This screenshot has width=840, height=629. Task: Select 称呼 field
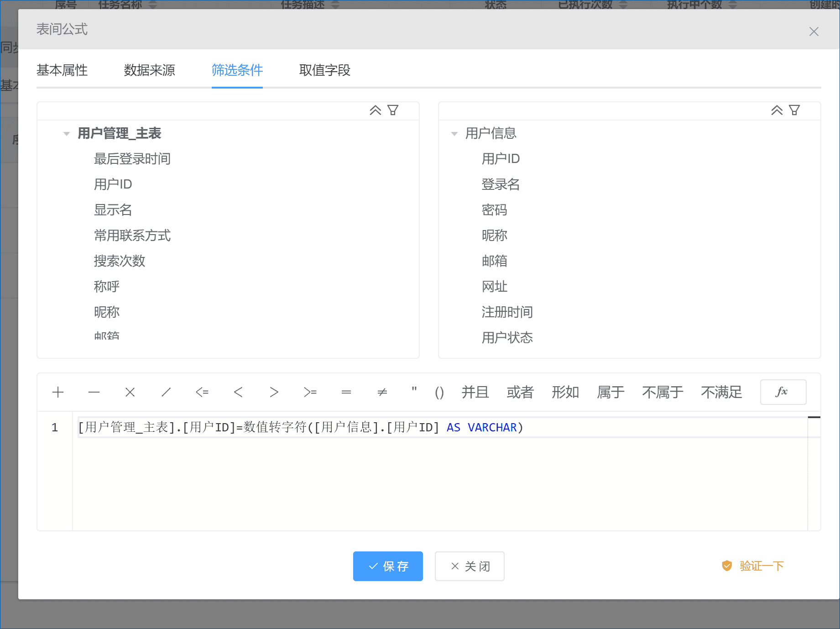107,287
